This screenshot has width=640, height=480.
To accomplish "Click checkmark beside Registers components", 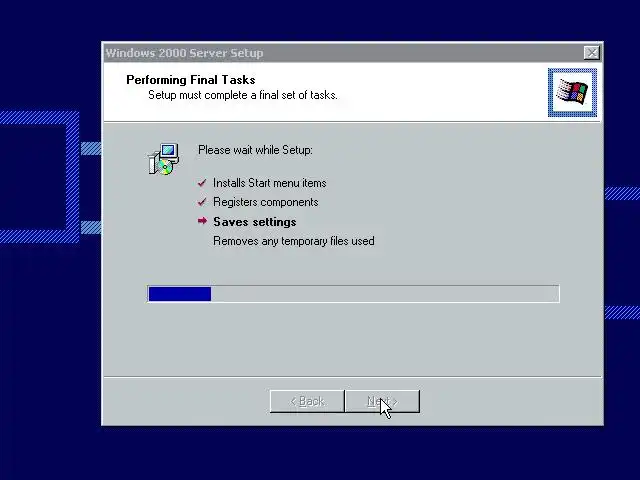I will [202, 202].
